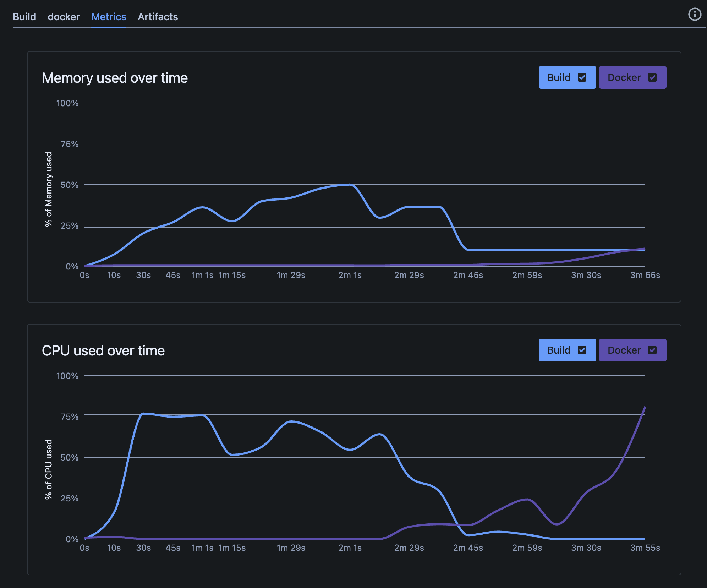Switch to the Artifacts tab
Screen dimensions: 707x588
click(158, 17)
